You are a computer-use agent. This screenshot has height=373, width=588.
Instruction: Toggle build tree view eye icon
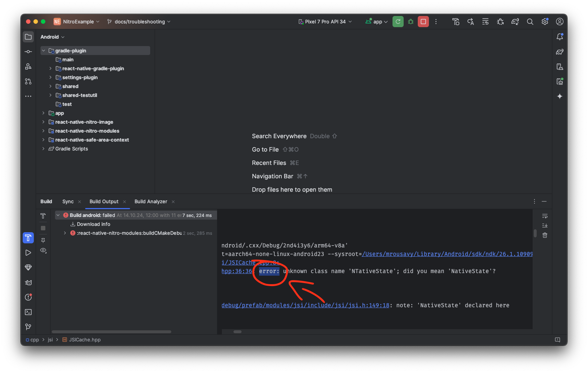coord(43,250)
